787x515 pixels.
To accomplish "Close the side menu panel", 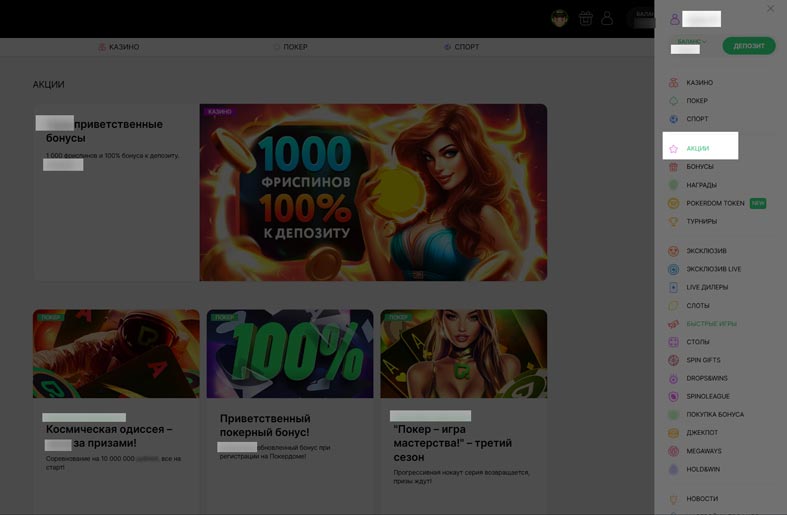I will [x=770, y=9].
